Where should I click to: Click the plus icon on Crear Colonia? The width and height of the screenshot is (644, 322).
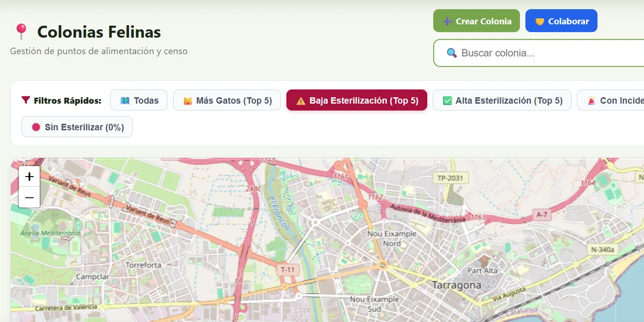click(447, 21)
